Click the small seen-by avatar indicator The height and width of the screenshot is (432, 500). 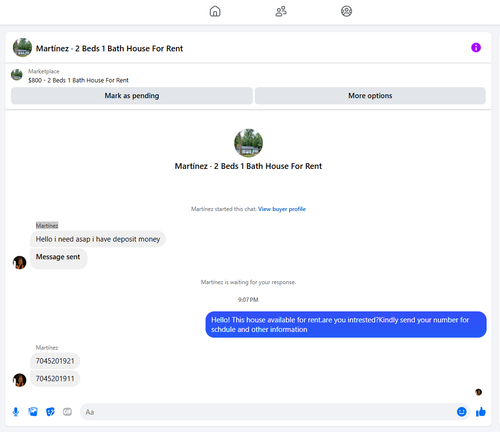pyautogui.click(x=478, y=392)
